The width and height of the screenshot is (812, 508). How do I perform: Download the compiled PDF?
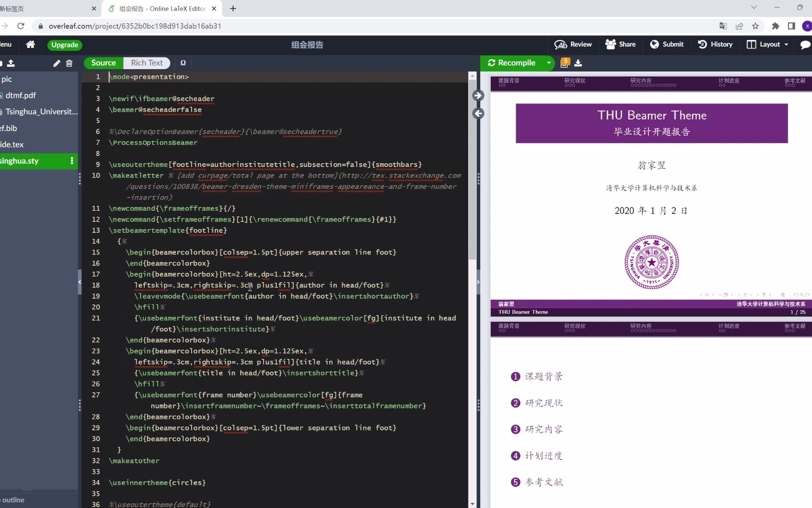click(578, 63)
